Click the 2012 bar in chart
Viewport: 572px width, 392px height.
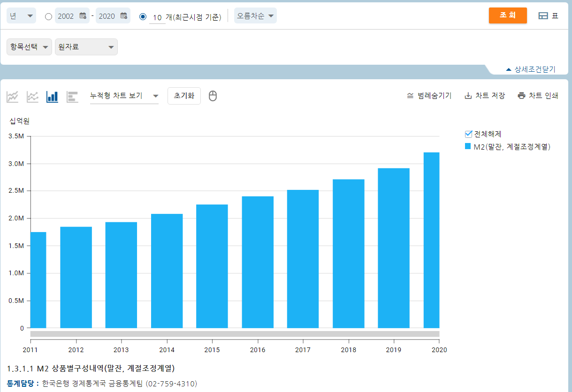[x=76, y=278]
